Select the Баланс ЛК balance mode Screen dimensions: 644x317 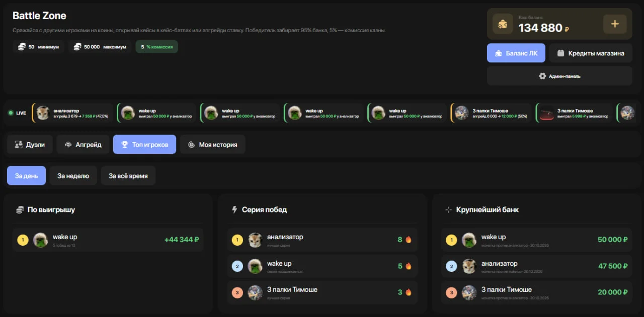click(516, 53)
